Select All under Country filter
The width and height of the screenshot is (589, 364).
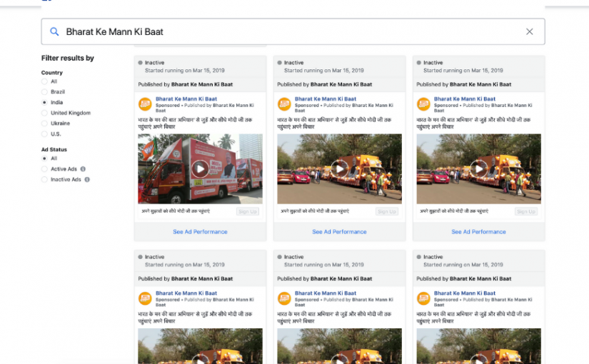(44, 81)
